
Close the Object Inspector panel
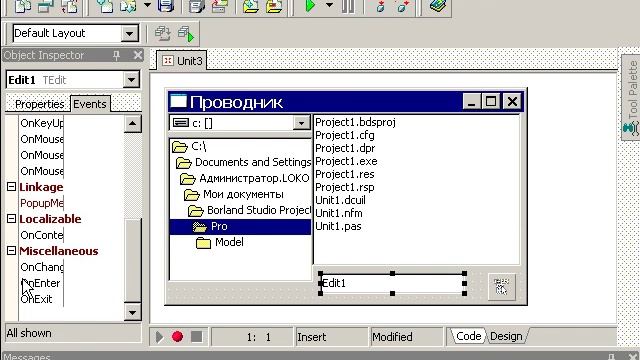[x=138, y=55]
